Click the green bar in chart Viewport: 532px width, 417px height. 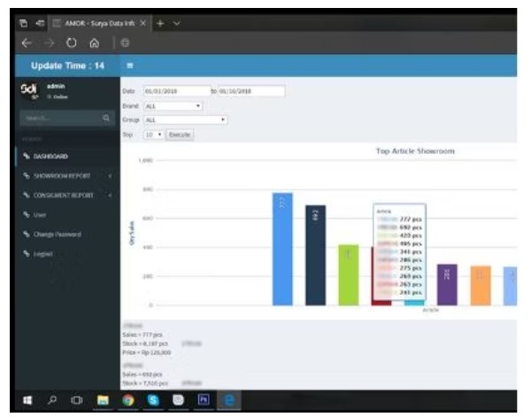click(349, 275)
